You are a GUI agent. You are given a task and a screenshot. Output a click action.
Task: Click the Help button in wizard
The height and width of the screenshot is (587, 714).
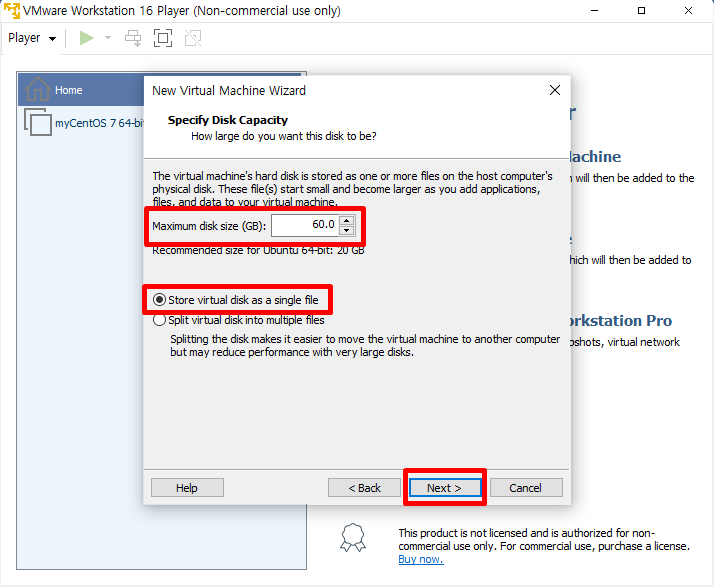(x=187, y=488)
